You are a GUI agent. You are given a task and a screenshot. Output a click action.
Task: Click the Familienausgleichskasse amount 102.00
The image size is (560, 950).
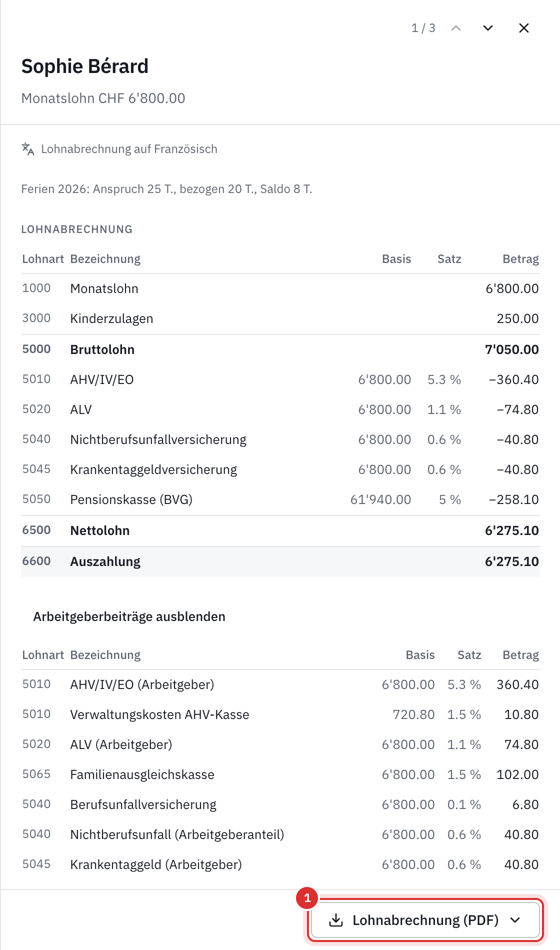point(517,774)
